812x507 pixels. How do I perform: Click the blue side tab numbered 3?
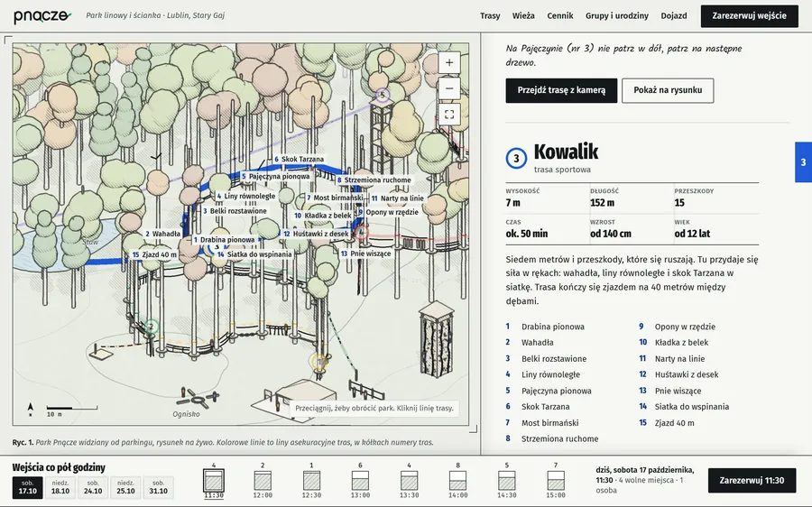[x=803, y=162]
